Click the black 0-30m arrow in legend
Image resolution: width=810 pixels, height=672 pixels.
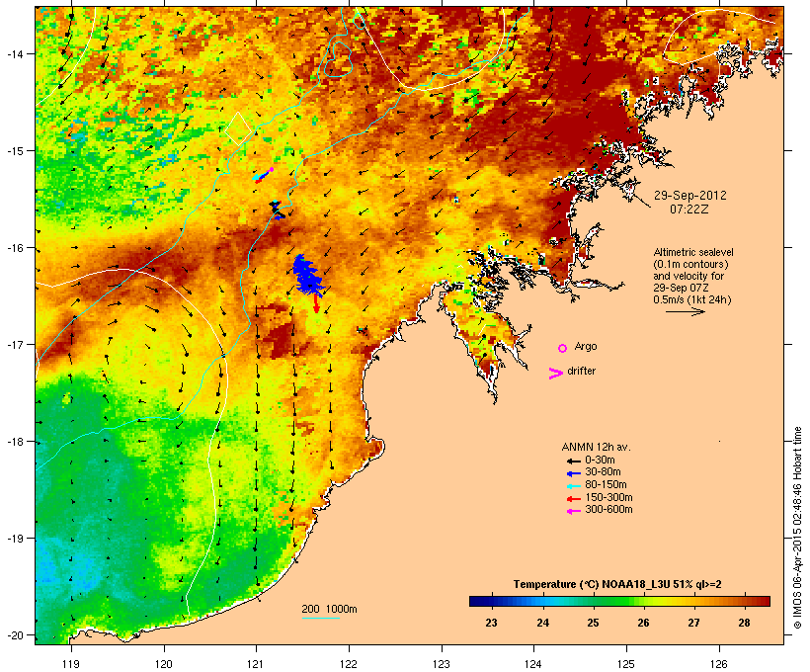(x=573, y=462)
